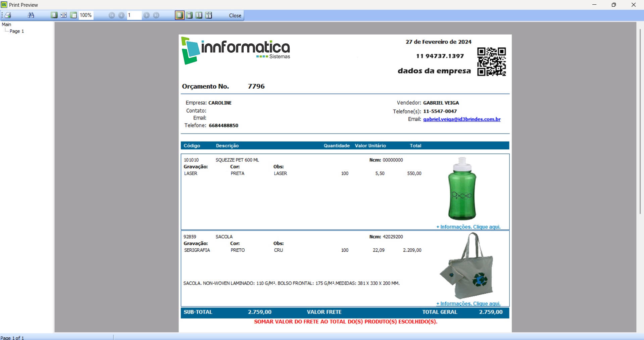The width and height of the screenshot is (644, 340).
Task: Click the line total 550,00
Action: tap(414, 174)
